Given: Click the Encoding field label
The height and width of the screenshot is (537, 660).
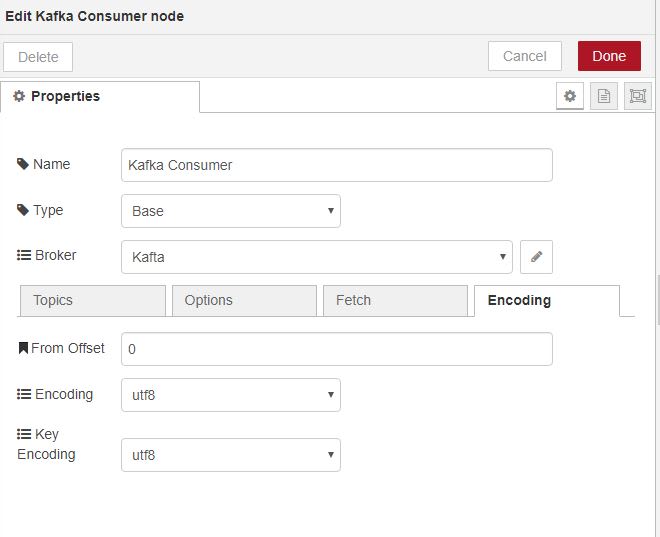Looking at the screenshot, I should point(64,394).
